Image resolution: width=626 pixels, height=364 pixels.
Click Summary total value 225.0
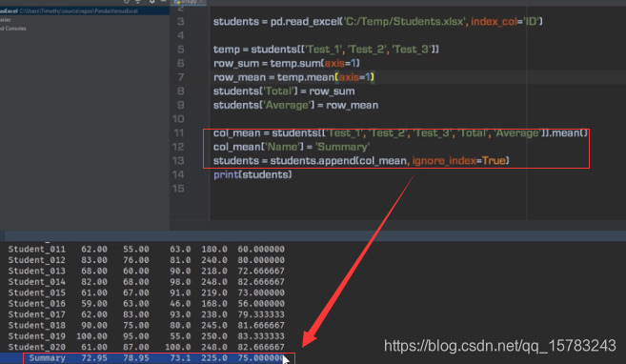214,358
